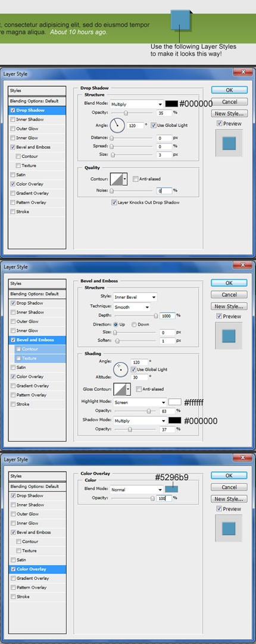This screenshot has height=644, width=256.
Task: Click the white Highlight Mode color swatch
Action: [174, 402]
